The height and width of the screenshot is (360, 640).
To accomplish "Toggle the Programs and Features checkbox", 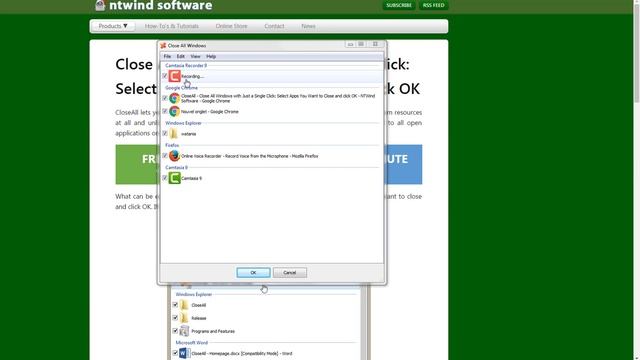I will [x=175, y=331].
